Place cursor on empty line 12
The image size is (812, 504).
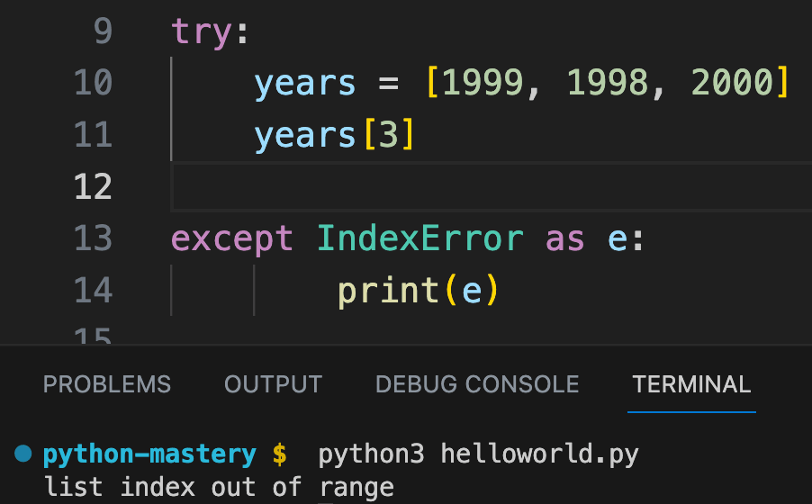pyautogui.click(x=450, y=186)
